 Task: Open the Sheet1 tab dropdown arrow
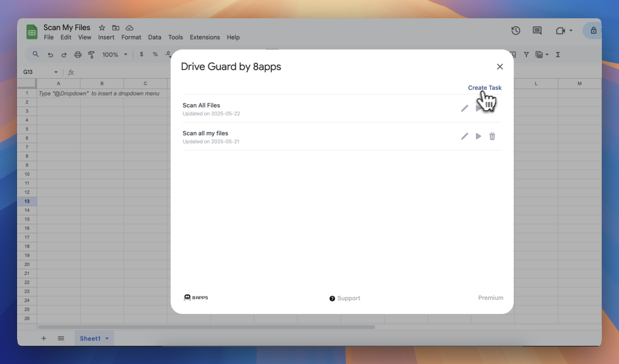(107, 338)
